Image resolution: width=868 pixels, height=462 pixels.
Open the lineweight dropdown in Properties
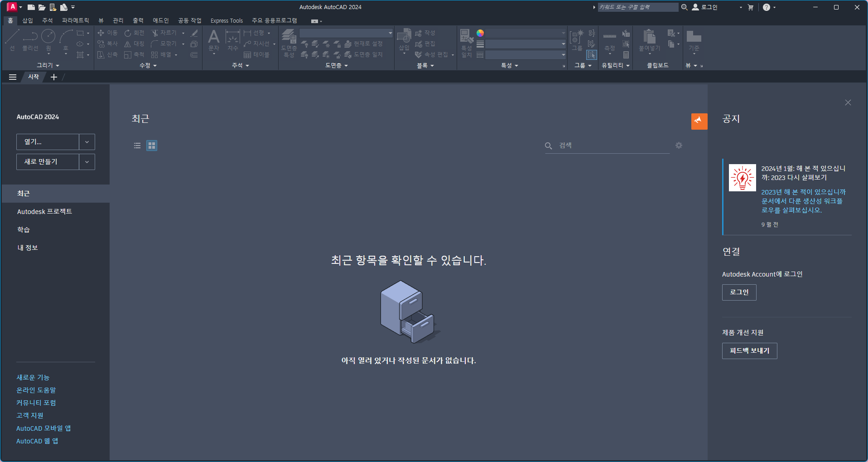click(526, 44)
